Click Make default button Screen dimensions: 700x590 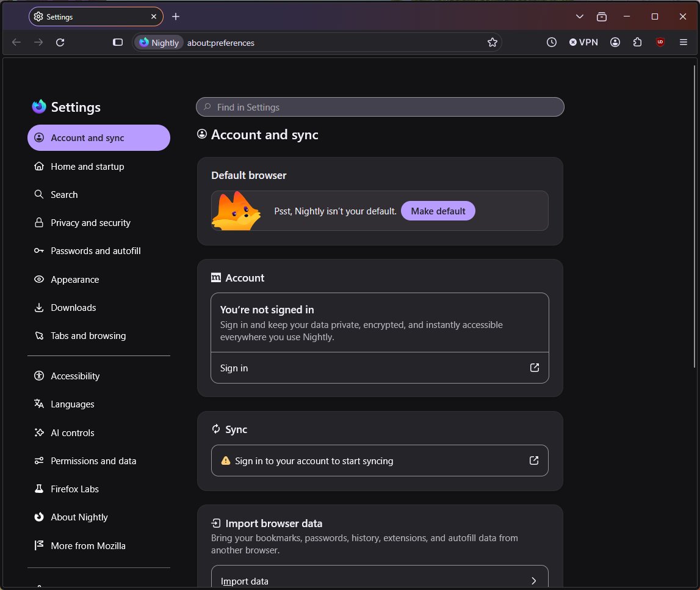tap(438, 211)
